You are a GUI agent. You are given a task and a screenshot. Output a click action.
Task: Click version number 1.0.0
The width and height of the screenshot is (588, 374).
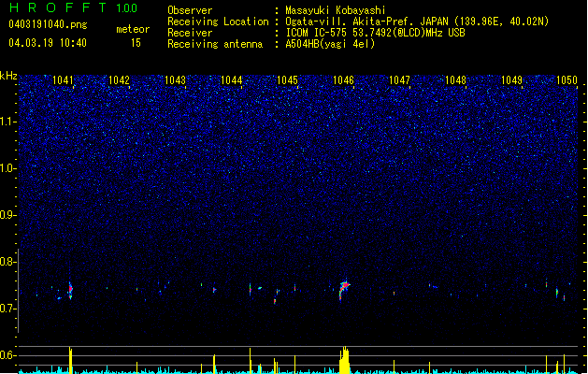[127, 8]
